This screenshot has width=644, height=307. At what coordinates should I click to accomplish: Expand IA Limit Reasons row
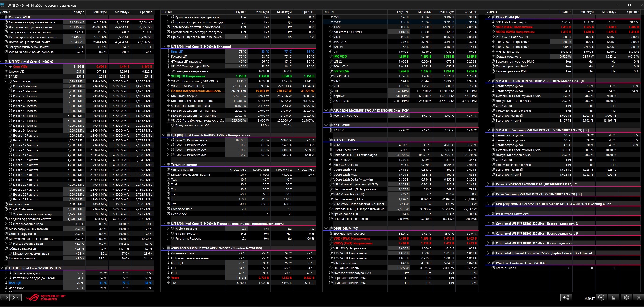(168, 229)
